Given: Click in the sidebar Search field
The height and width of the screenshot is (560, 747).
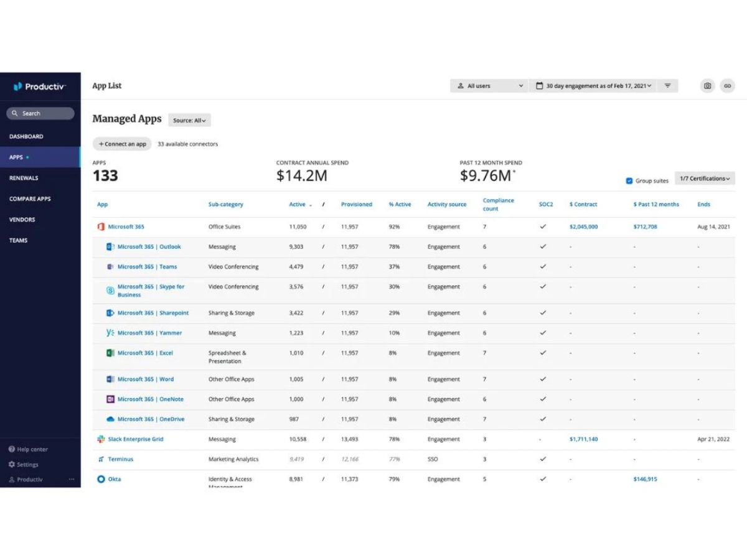Looking at the screenshot, I should (40, 113).
